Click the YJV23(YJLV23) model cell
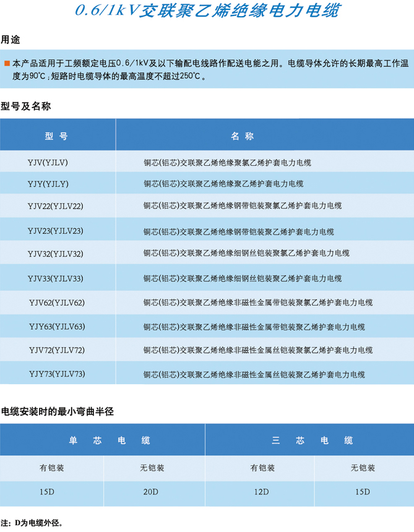 [x=55, y=231]
